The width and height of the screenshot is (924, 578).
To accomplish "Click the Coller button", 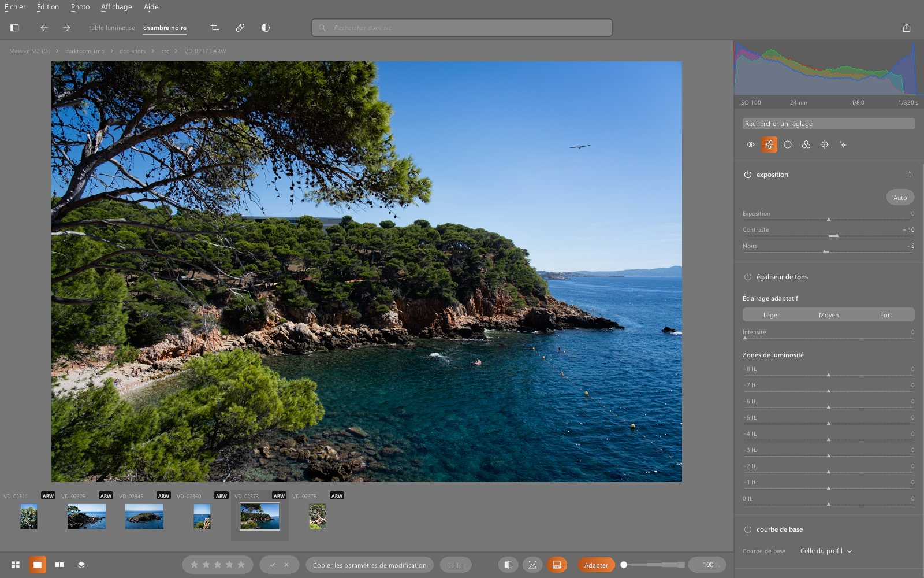I will [456, 565].
